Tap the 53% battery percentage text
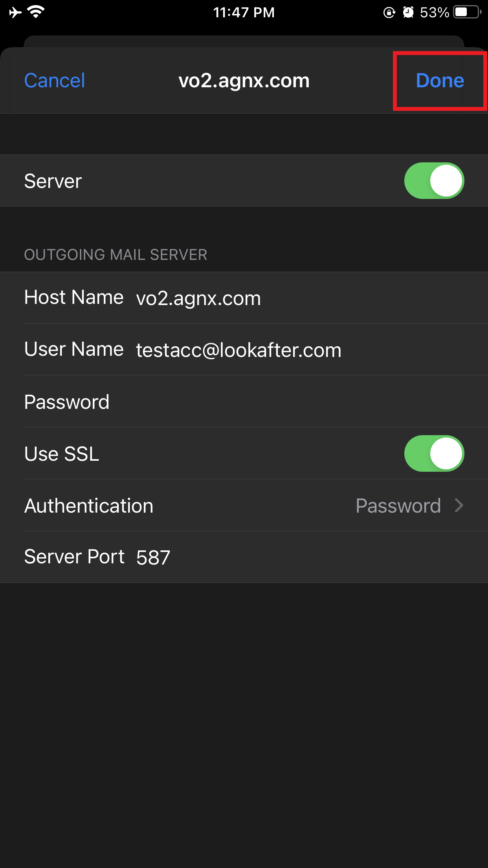488x868 pixels. tap(434, 13)
